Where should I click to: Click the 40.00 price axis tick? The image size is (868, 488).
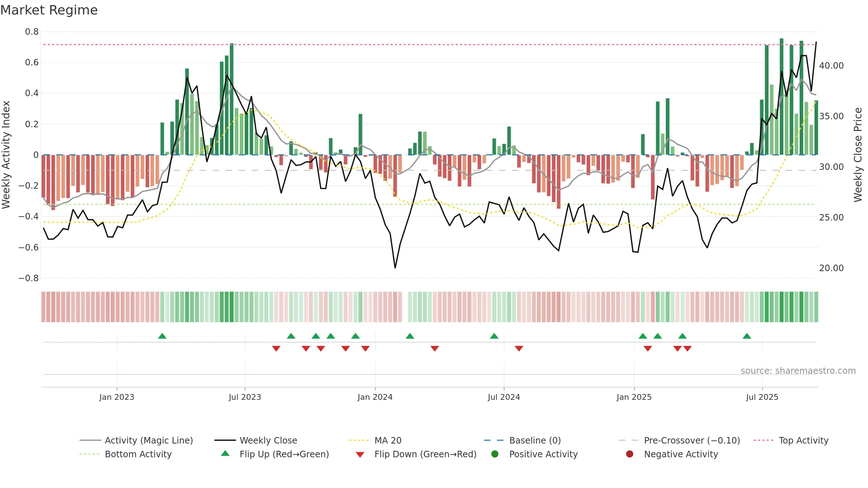pos(831,66)
